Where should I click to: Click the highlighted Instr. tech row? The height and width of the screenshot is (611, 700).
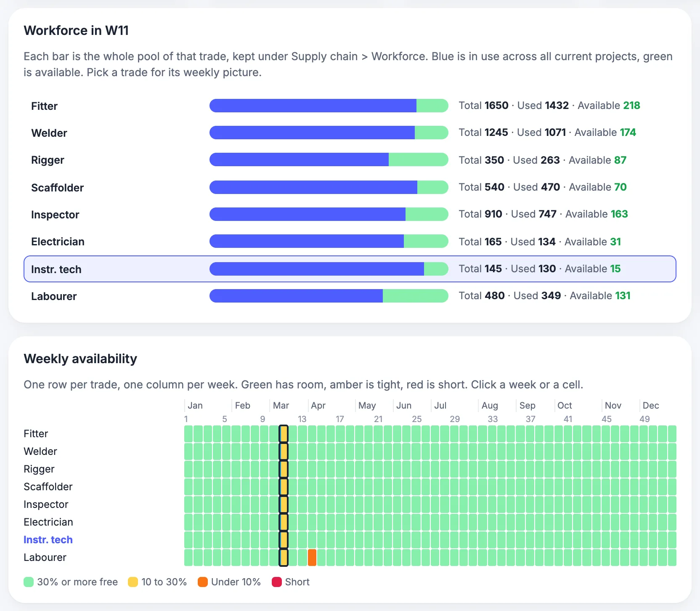[350, 269]
